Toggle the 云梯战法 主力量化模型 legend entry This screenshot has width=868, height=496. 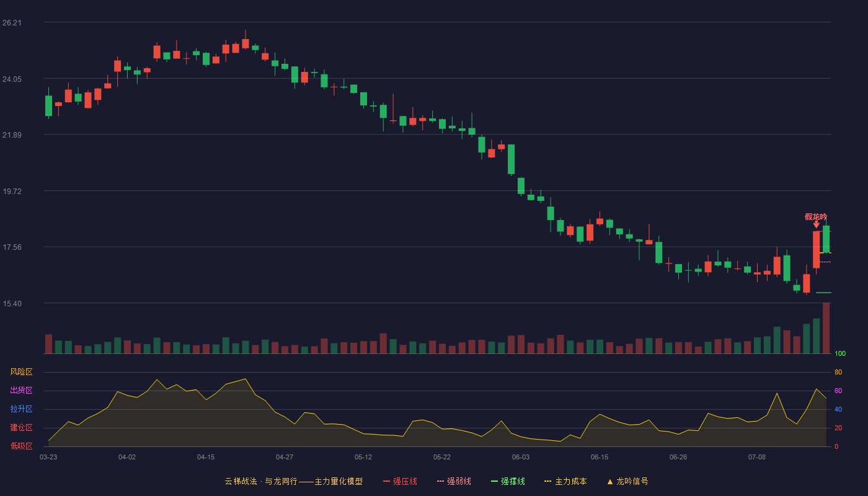pyautogui.click(x=293, y=481)
